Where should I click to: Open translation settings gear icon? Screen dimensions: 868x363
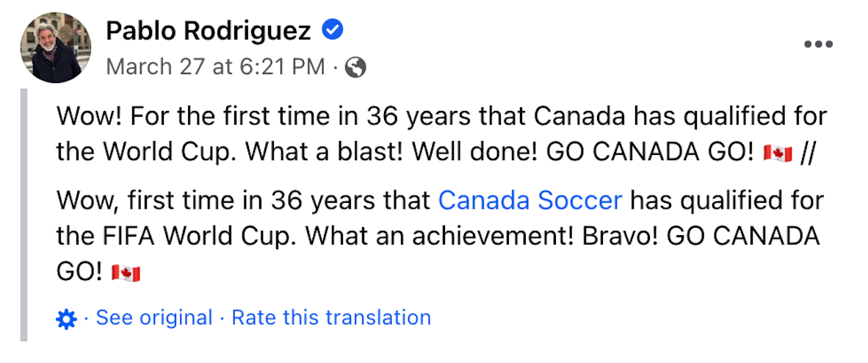pos(66,319)
